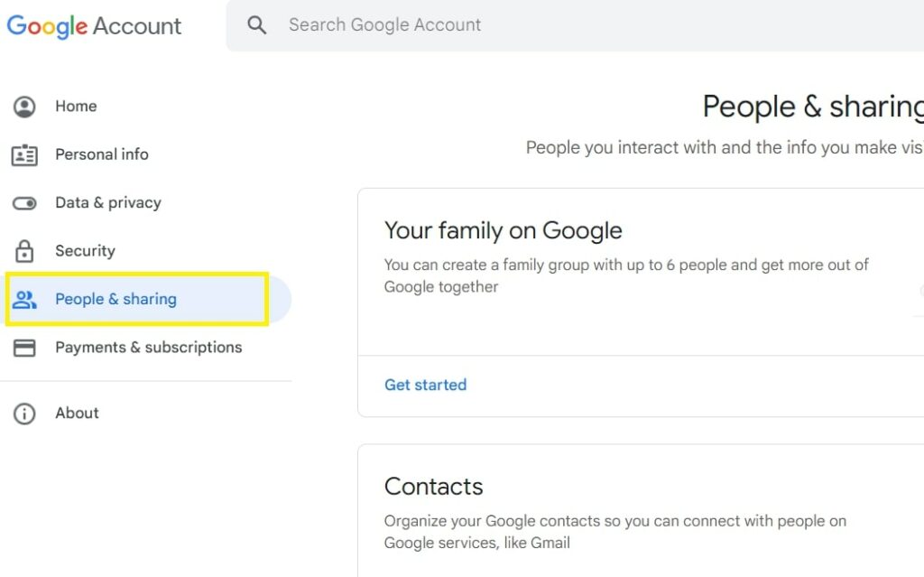Open the About page label
The width and height of the screenshot is (924, 577).
(78, 413)
